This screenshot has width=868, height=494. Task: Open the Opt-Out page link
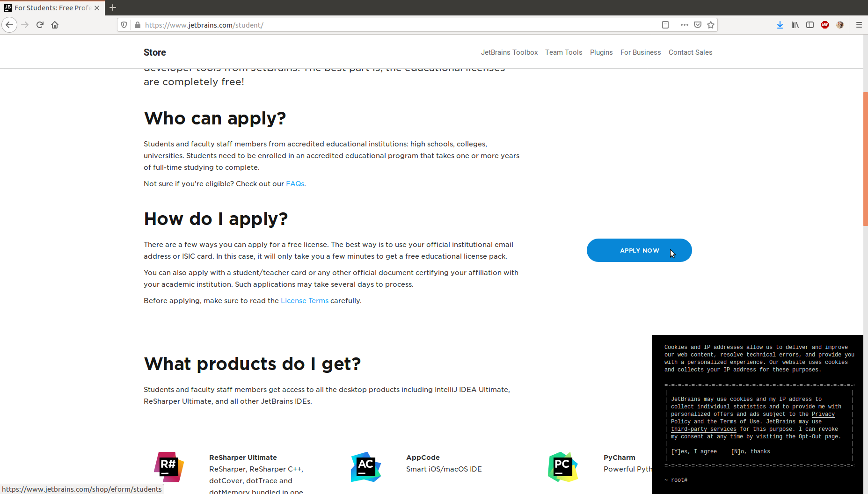pyautogui.click(x=818, y=437)
